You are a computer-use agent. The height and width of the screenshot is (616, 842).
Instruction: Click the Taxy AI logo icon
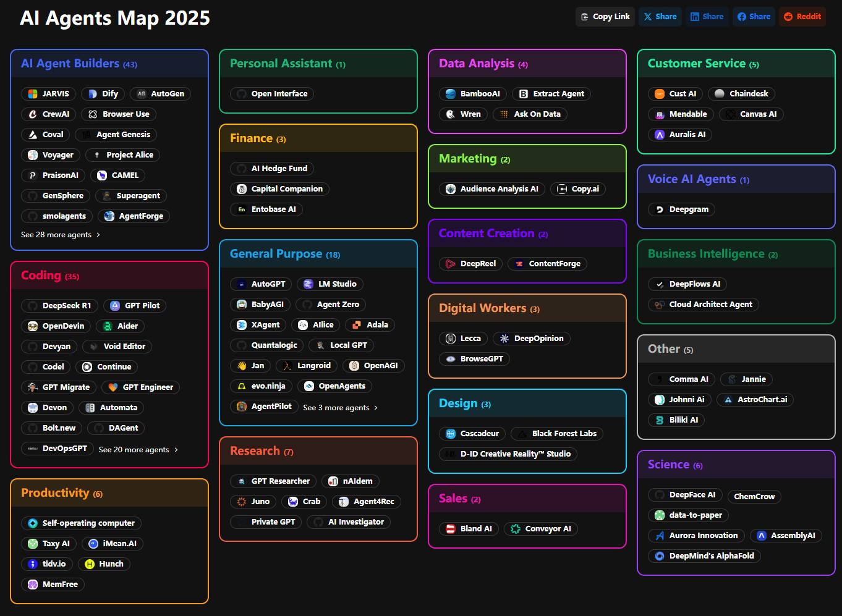point(33,544)
